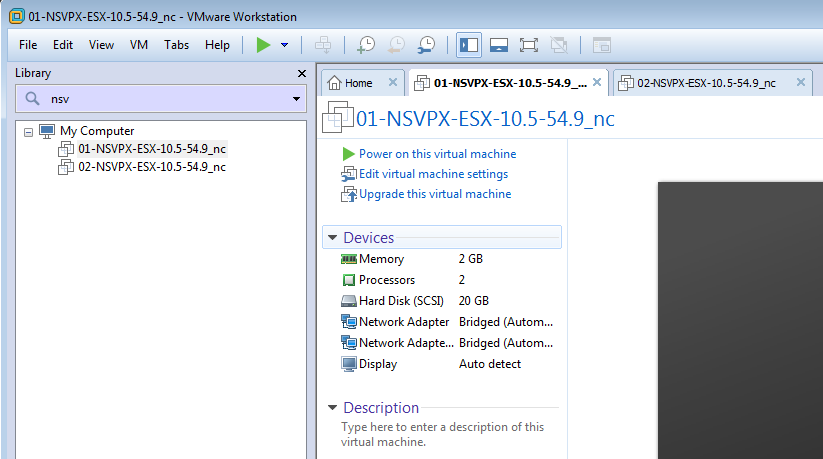
Task: Click Send Ctrl+Alt+Del toolbar icon
Action: (x=323, y=45)
